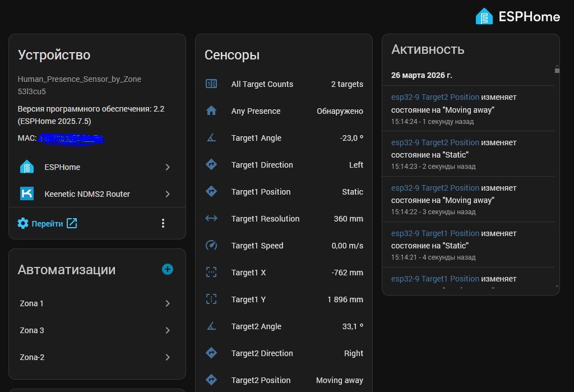Click the Target1 X scan icon
574x392 pixels.
click(x=211, y=273)
